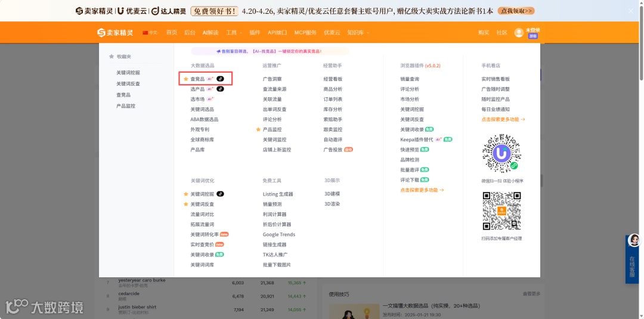Click 社区 in navbar
Viewport: 644px width, 319px height.
tap(502, 32)
